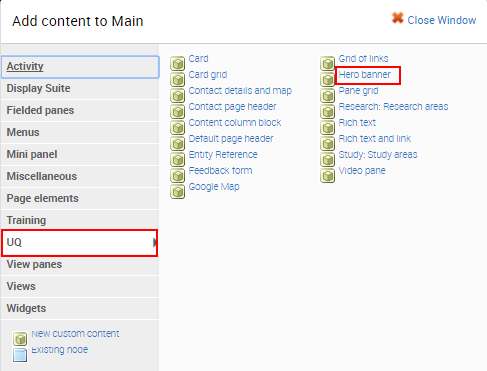Select Research: Research areas link
The image size is (487, 371).
tap(393, 106)
